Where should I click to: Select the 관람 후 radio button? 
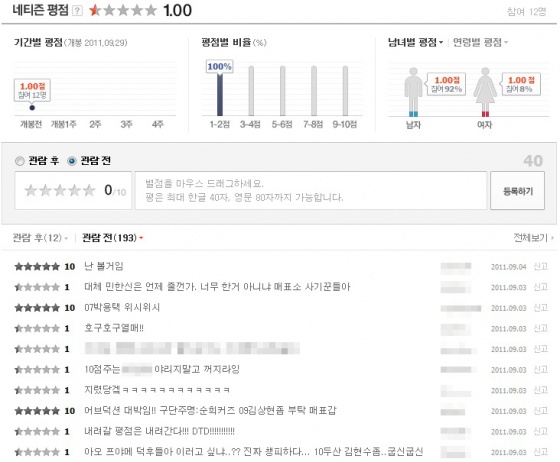coord(20,161)
